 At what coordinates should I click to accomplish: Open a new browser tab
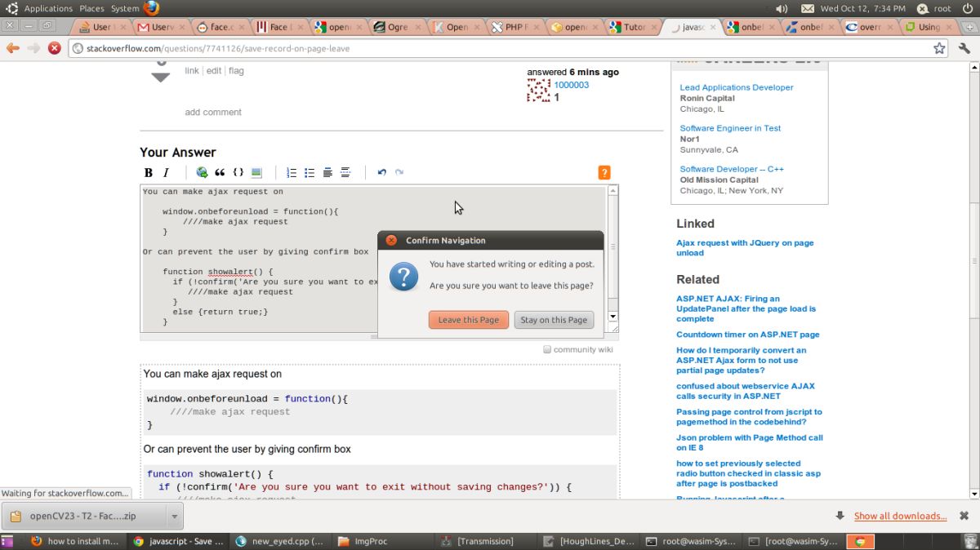point(969,27)
